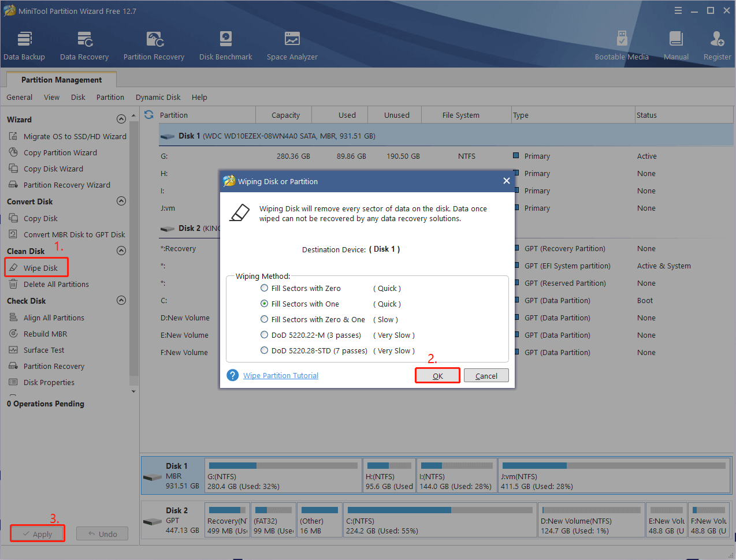Open the Manual

[x=676, y=45]
